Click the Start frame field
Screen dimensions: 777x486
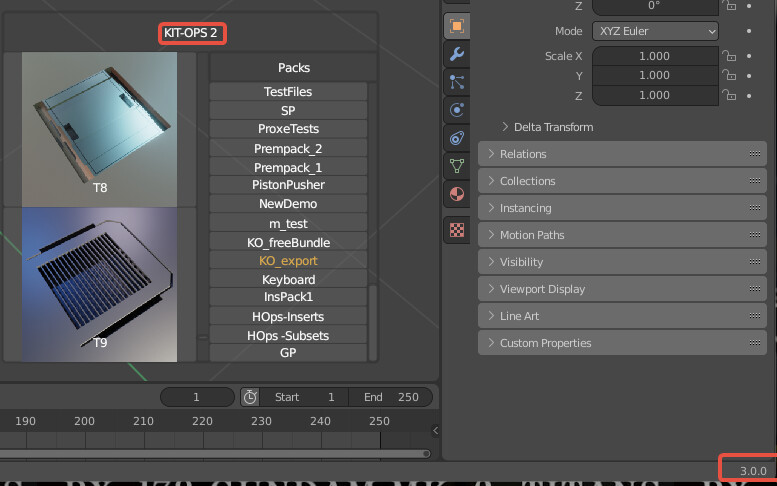point(304,397)
